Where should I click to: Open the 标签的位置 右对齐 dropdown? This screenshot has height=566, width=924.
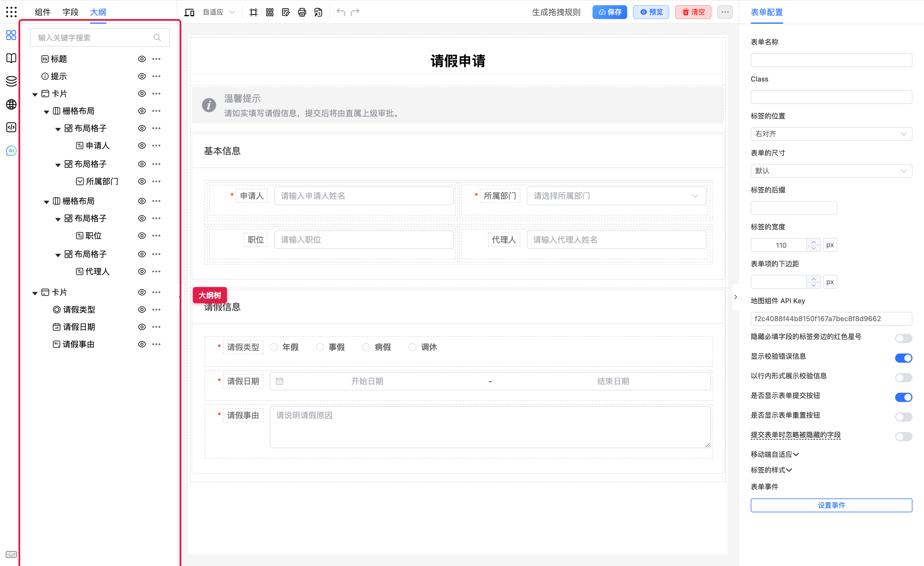831,134
